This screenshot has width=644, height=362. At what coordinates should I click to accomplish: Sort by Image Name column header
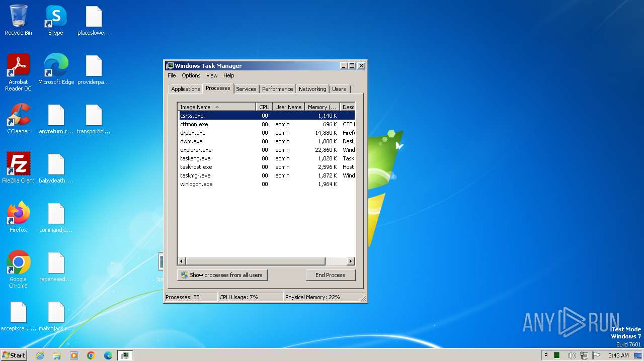coord(217,107)
